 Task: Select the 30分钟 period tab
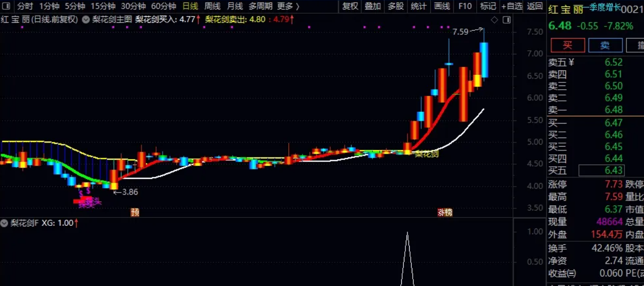[x=134, y=6]
